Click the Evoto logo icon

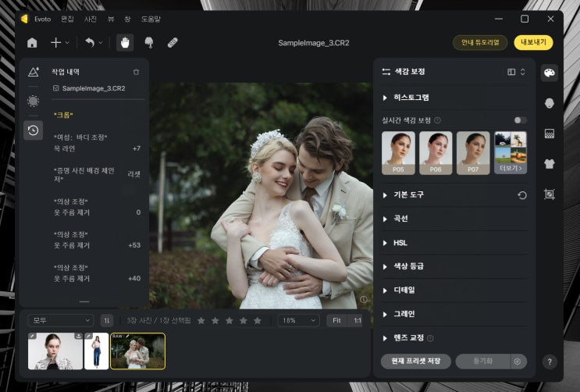pos(24,19)
